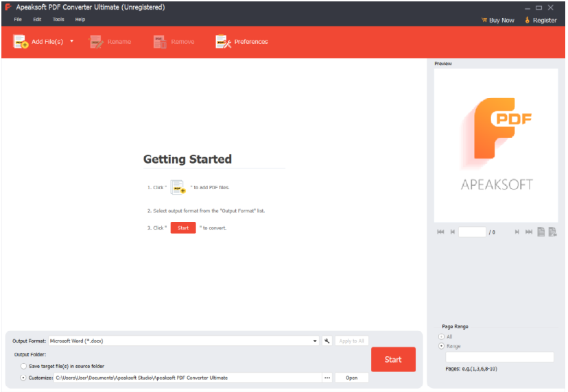The image size is (568, 392).
Task: Open the File menu
Action: click(x=18, y=20)
